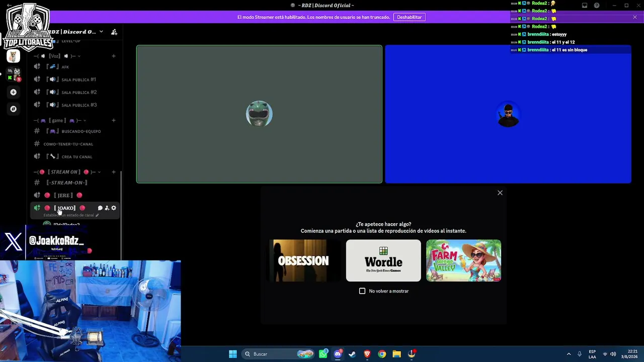Image resolution: width=644 pixels, height=362 pixels.
Task: Launch the Farm Merge Valley activity card
Action: point(463,260)
